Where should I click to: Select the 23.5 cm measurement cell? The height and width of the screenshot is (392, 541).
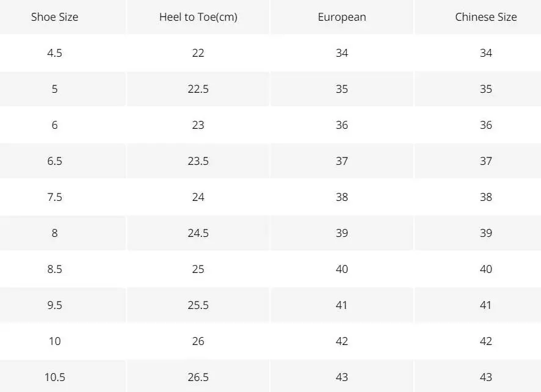pyautogui.click(x=198, y=161)
